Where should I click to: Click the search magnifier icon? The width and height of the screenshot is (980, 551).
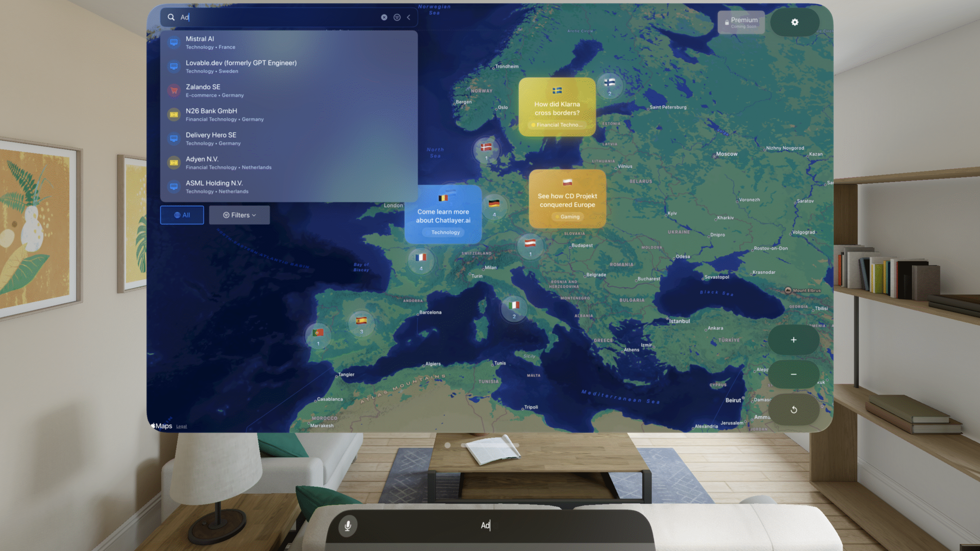point(171,17)
